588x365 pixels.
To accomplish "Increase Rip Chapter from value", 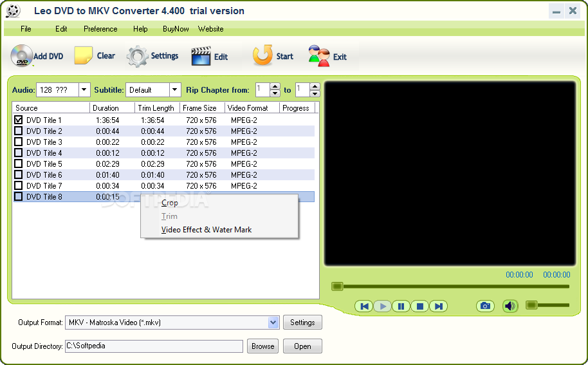I will pos(275,87).
